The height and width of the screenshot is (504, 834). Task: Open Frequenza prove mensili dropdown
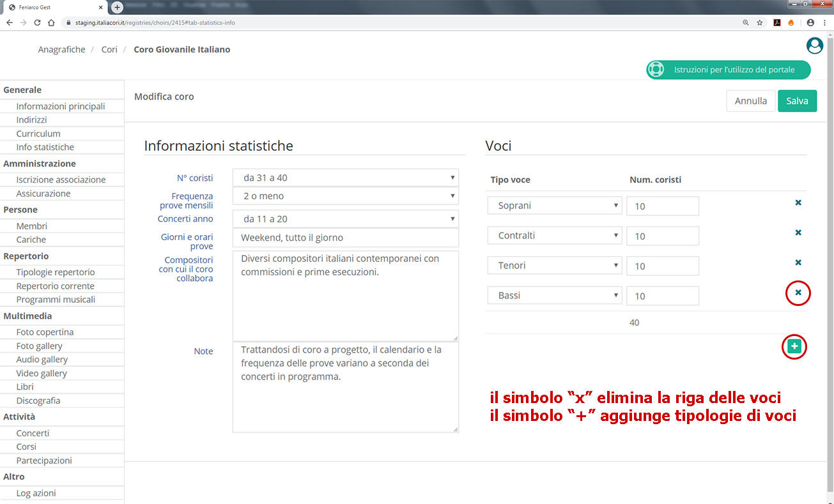[x=345, y=196]
